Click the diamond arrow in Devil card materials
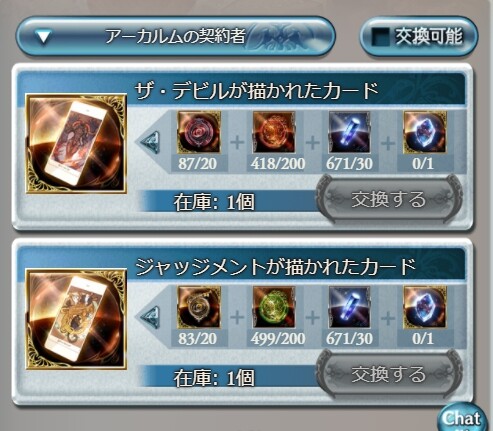 (151, 142)
